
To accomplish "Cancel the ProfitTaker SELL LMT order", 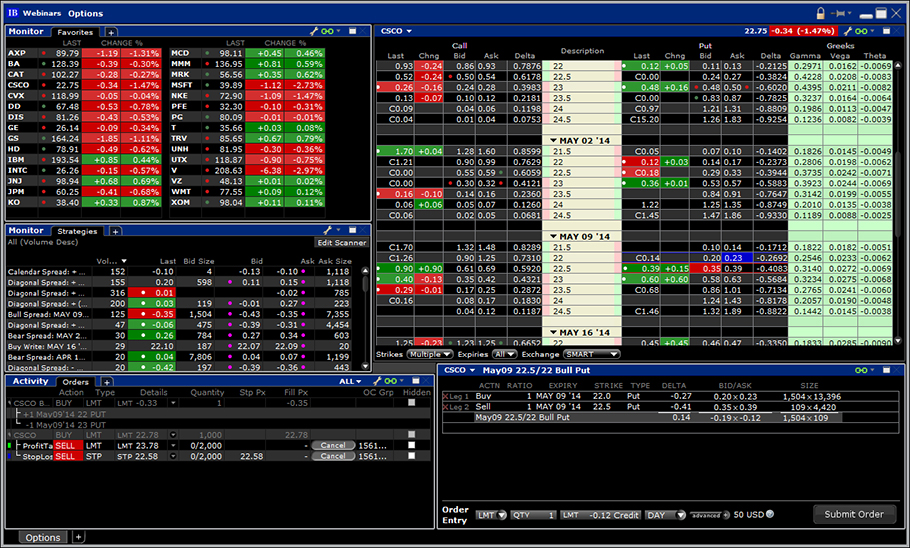I will tap(333, 445).
